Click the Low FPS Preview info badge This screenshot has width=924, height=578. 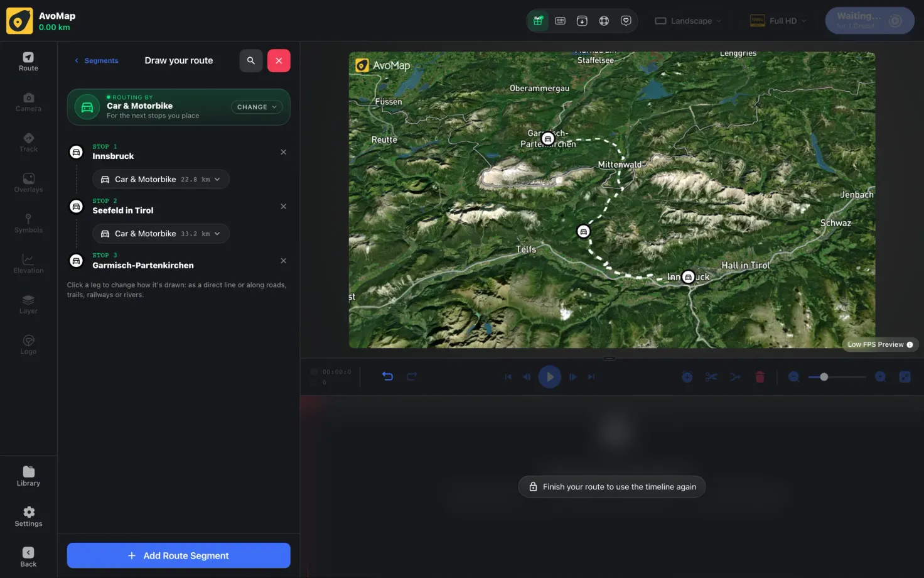[x=880, y=344]
